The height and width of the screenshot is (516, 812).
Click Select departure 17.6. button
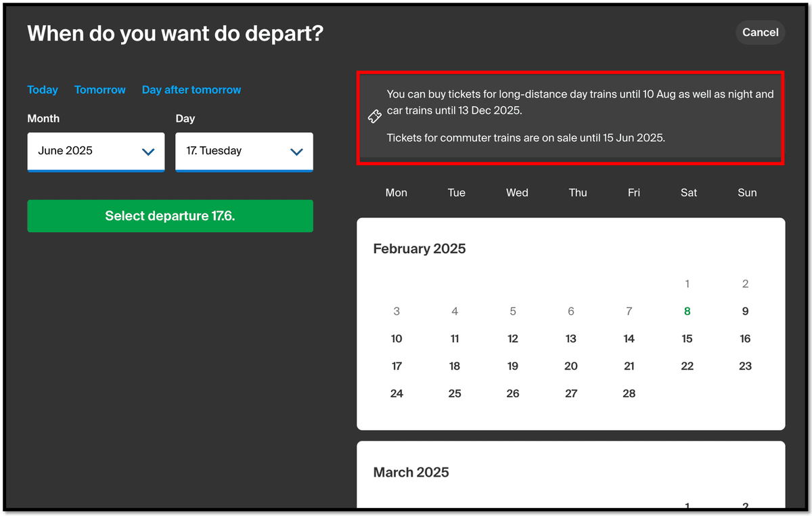[170, 216]
